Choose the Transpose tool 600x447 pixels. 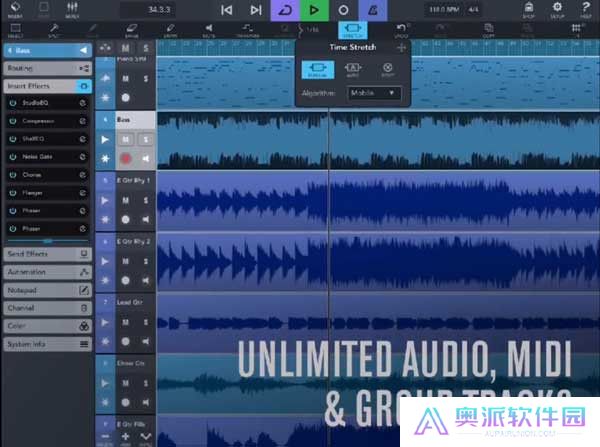(248, 30)
